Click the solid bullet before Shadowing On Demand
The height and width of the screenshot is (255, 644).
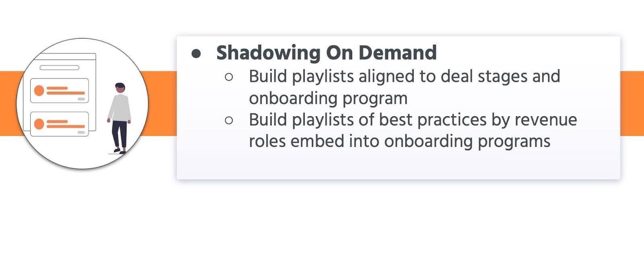click(196, 53)
